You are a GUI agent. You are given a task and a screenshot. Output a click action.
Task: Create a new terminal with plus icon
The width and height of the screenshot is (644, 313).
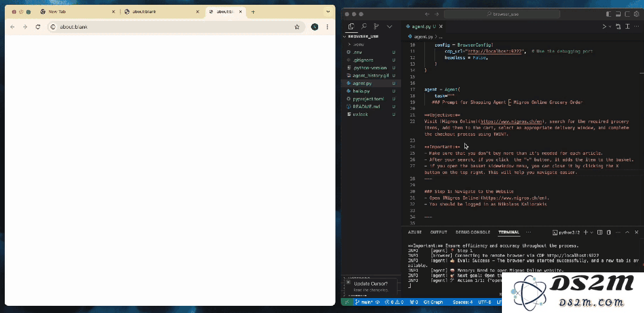[586, 232]
